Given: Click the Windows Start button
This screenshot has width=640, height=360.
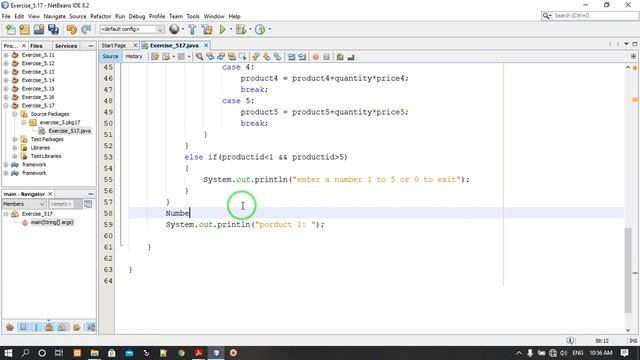Looking at the screenshot, I should (8, 353).
